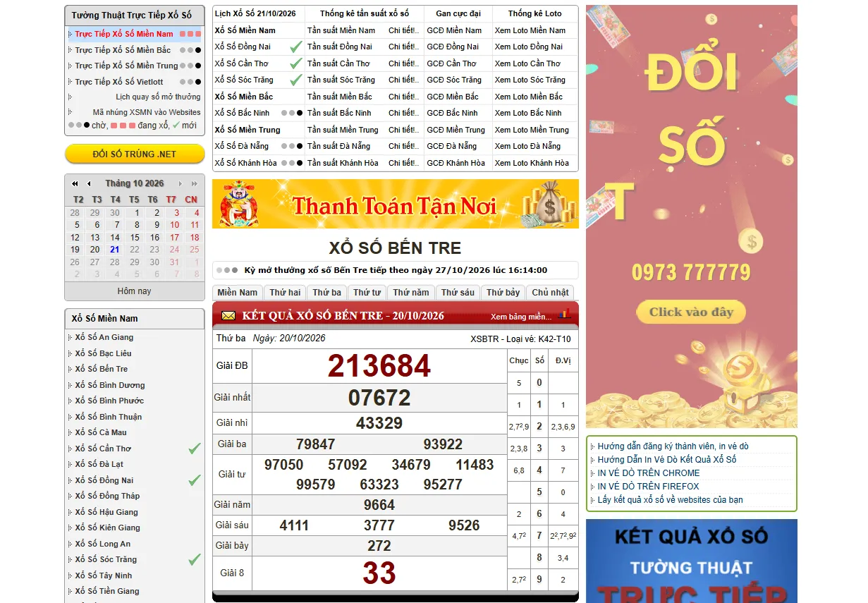
Task: Open Lịch quay số mở thưởng link
Action: point(158,97)
